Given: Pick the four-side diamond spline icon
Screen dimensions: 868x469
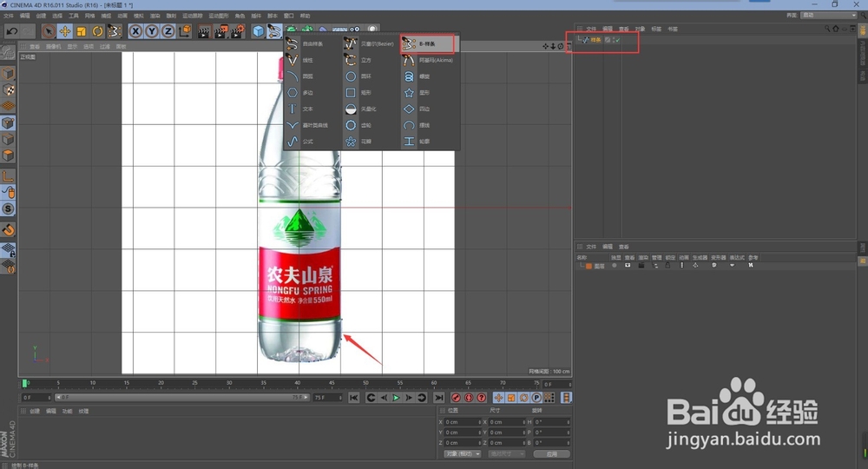Looking at the screenshot, I should tap(409, 109).
